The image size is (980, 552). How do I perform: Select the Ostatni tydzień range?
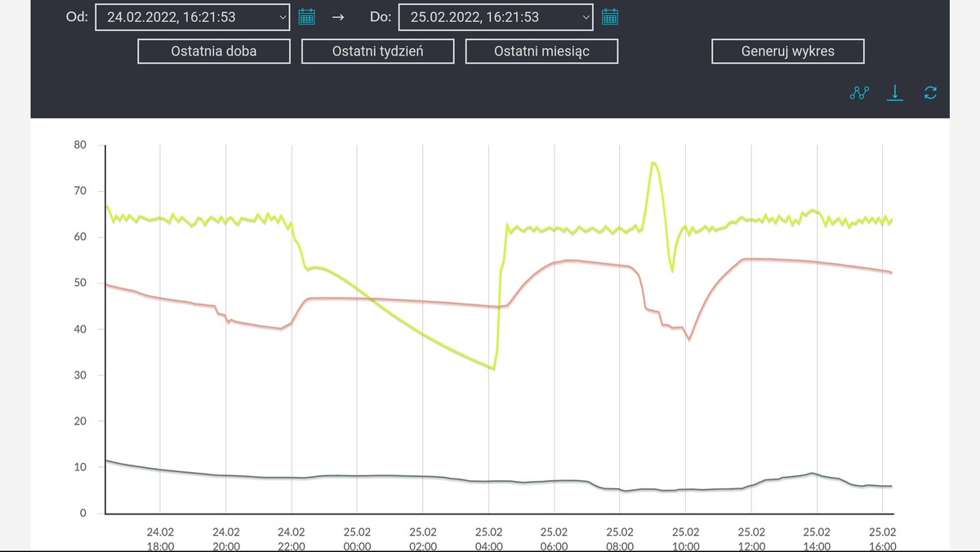point(377,51)
